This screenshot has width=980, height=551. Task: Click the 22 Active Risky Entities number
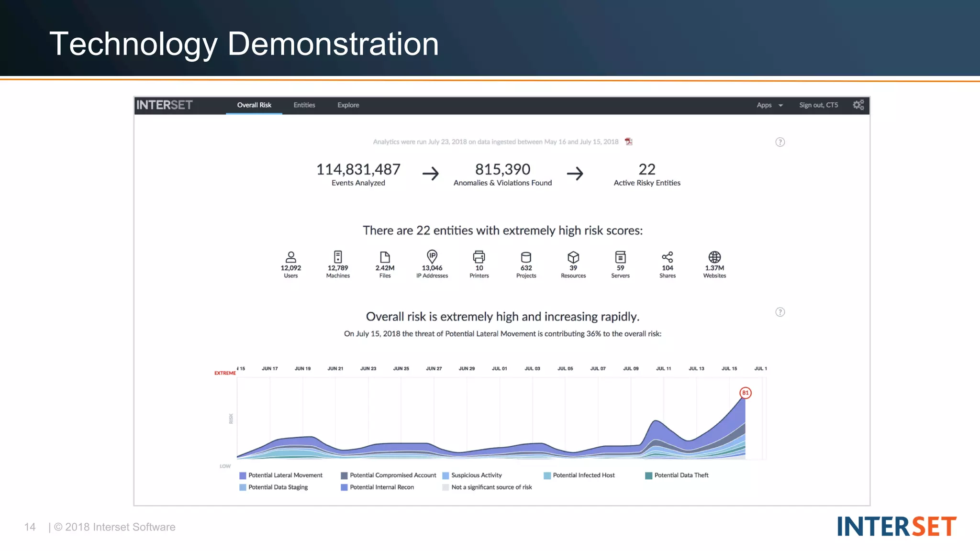pyautogui.click(x=647, y=169)
